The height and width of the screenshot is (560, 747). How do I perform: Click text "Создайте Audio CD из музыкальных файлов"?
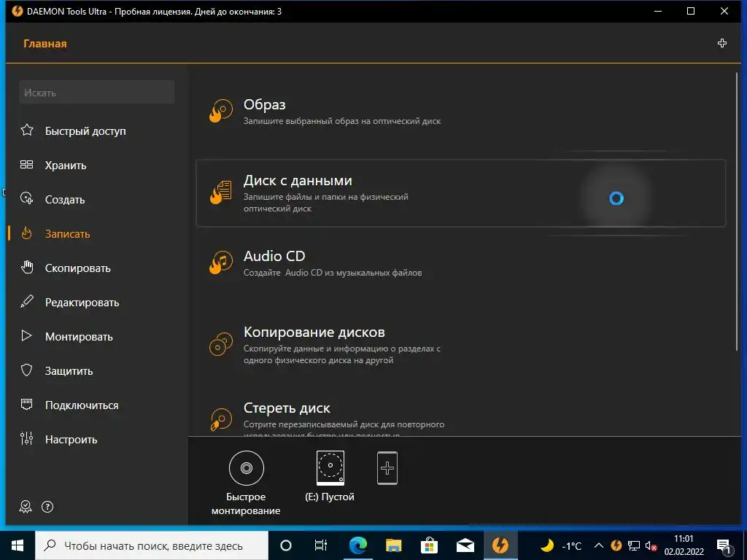pyautogui.click(x=333, y=273)
